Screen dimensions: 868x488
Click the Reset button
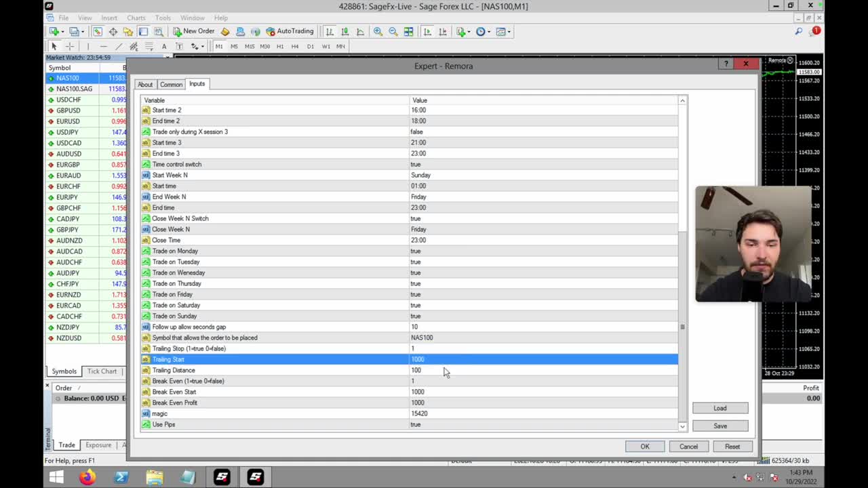(732, 447)
